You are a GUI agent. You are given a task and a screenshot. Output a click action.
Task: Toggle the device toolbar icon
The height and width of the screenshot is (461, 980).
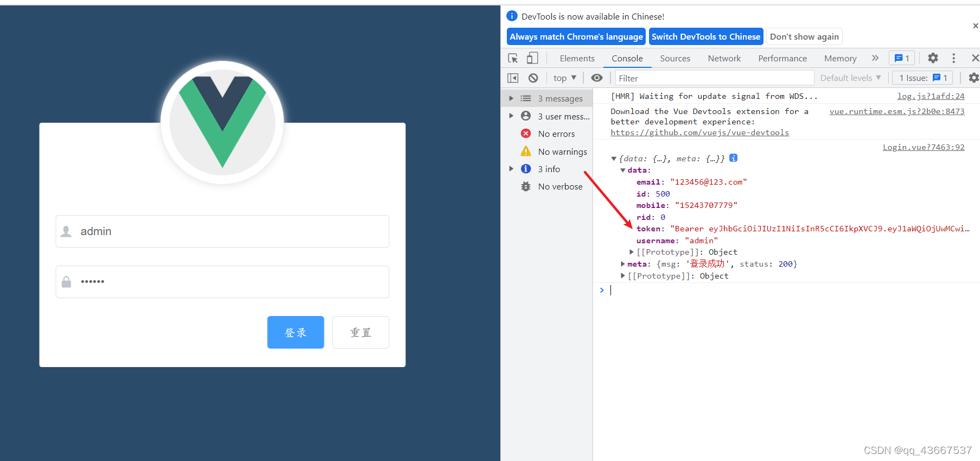(x=532, y=58)
